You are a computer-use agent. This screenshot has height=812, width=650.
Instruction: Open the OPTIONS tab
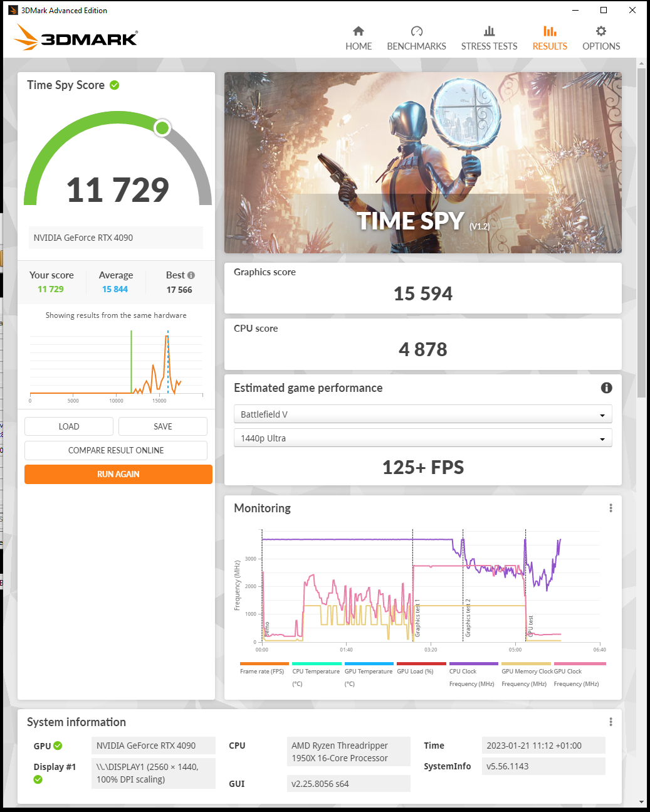click(x=601, y=39)
